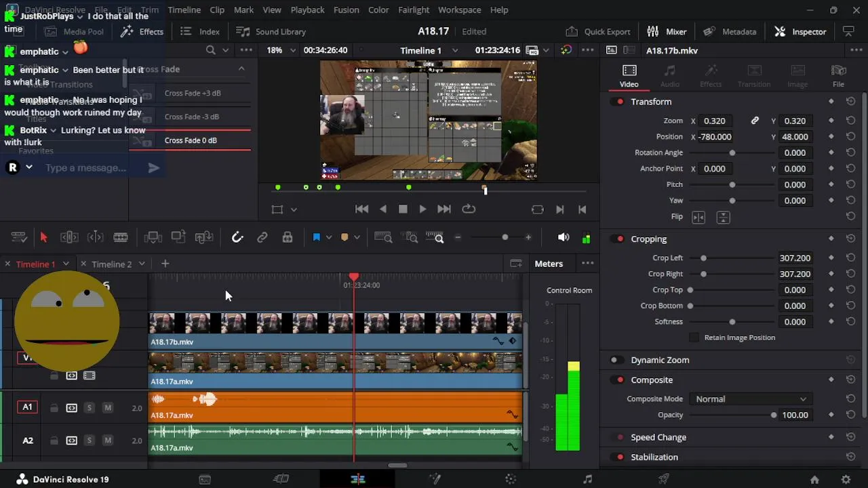Open the Metadata panel
Screen dimensions: 868x488
click(x=730, y=31)
